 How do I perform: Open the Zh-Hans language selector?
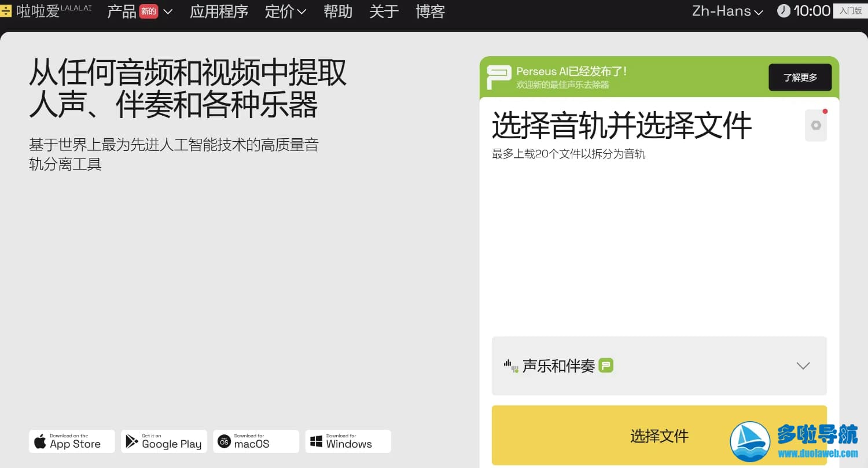[x=727, y=11]
